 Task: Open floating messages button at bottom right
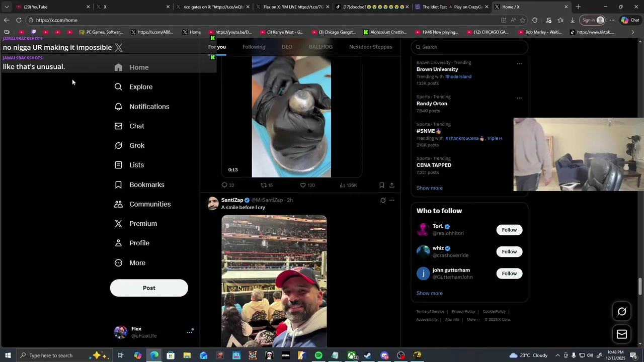point(622,334)
